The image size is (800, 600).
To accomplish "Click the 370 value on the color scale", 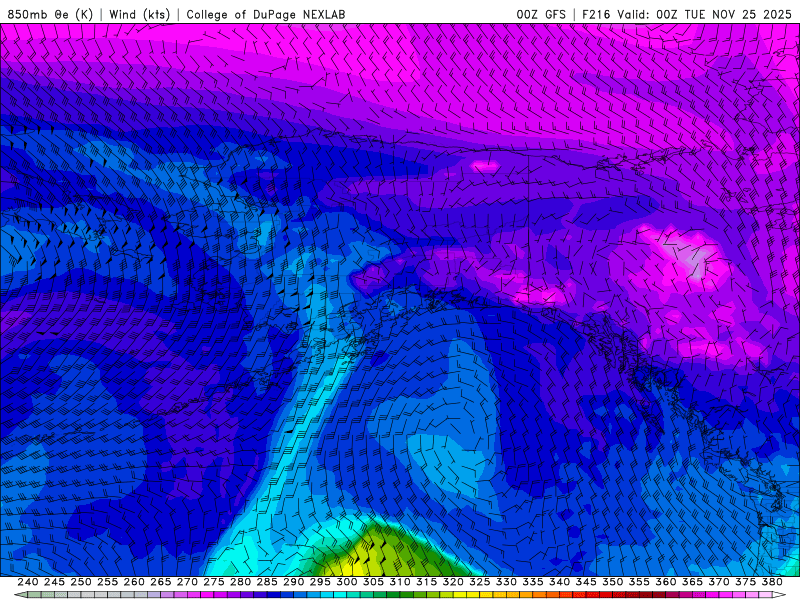I will pyautogui.click(x=719, y=582).
